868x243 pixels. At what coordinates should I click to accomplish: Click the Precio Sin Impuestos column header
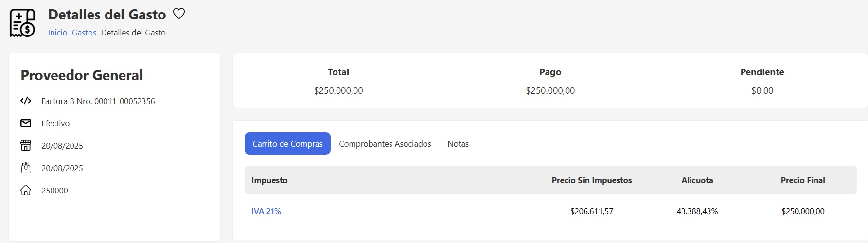(x=591, y=180)
